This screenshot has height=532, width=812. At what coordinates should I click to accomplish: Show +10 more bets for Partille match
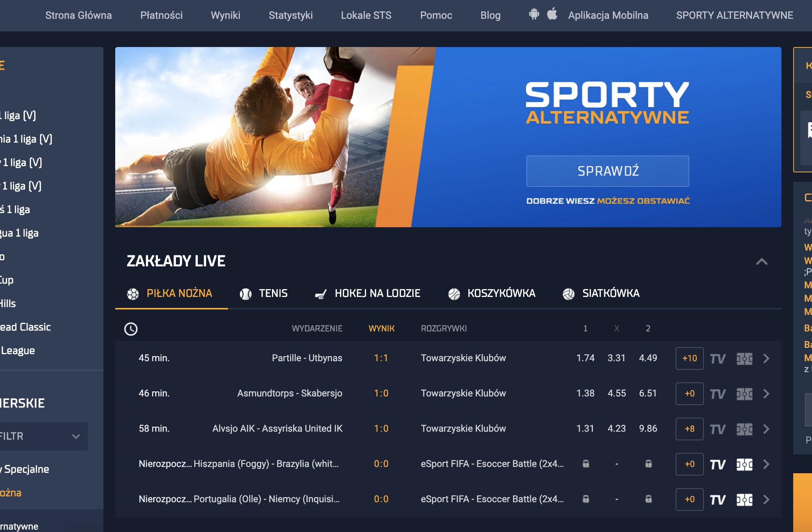click(x=689, y=358)
